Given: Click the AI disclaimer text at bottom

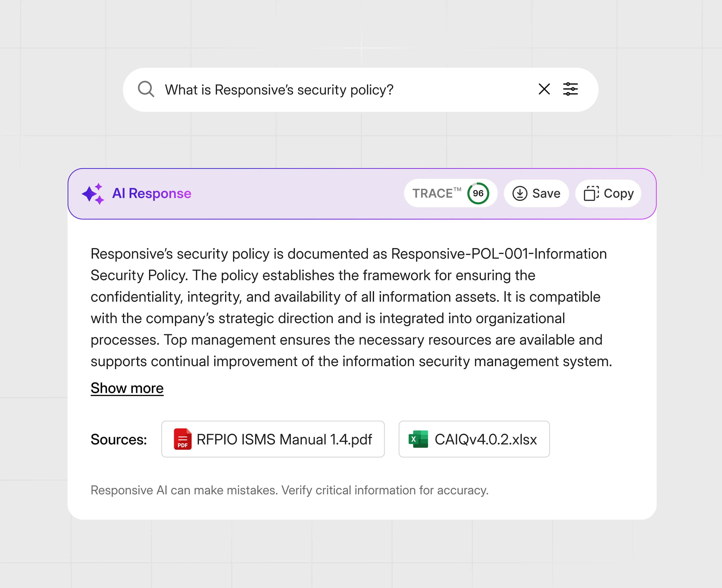Looking at the screenshot, I should (290, 490).
